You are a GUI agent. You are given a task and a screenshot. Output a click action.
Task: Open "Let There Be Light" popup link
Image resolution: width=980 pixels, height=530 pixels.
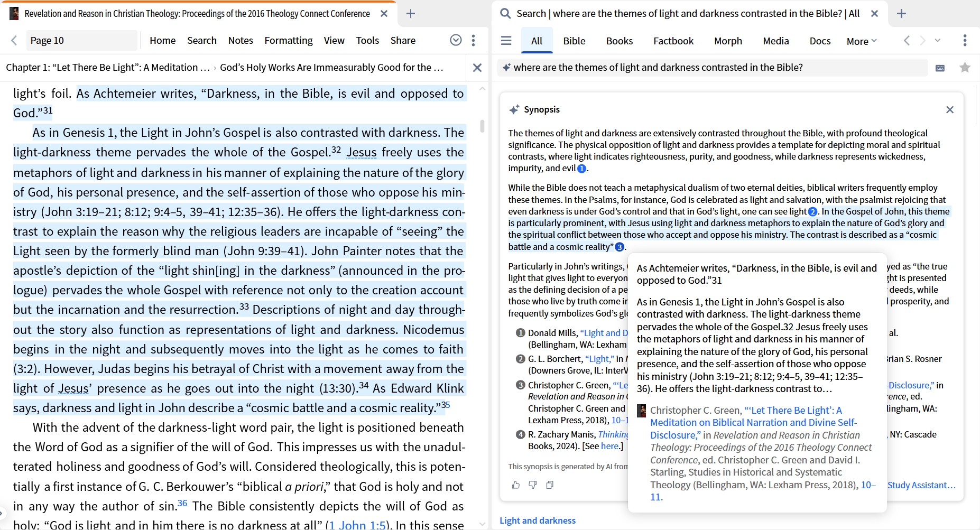[x=753, y=423]
